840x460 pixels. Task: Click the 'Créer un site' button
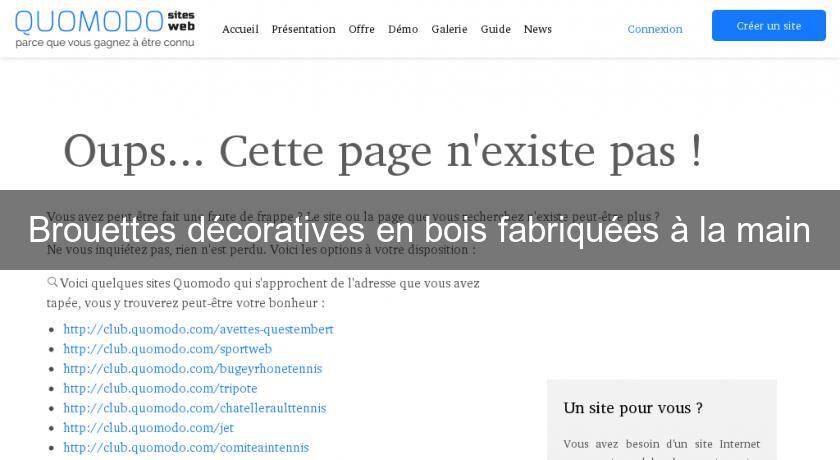pyautogui.click(x=769, y=25)
